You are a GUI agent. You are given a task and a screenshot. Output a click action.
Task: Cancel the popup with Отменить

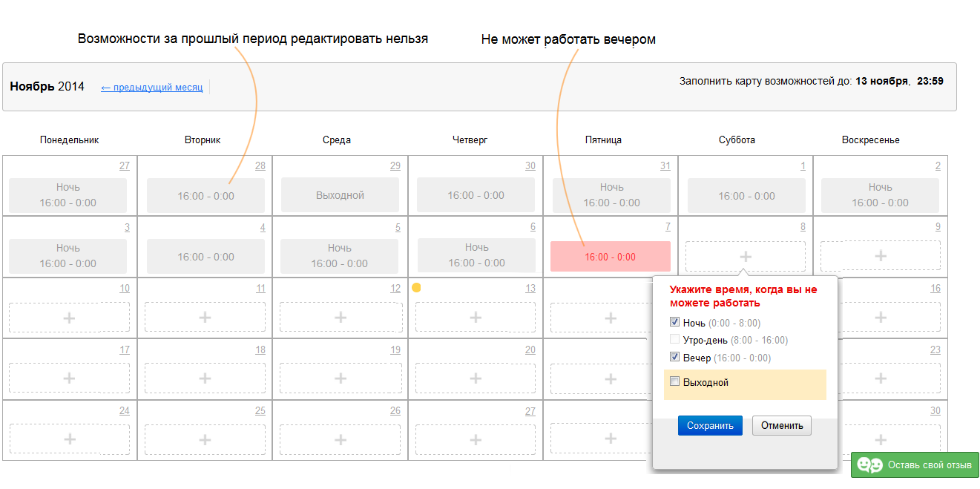point(782,425)
